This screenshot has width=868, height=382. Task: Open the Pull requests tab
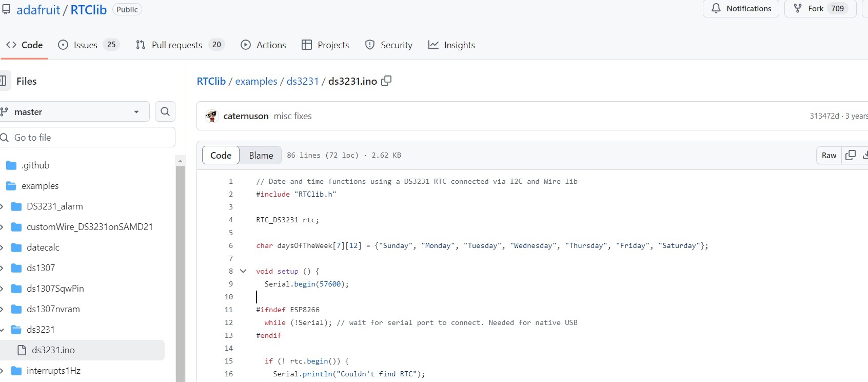[x=180, y=45]
